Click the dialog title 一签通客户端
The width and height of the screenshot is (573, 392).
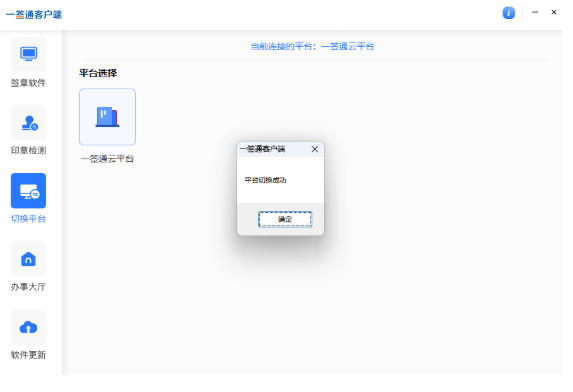tap(262, 149)
